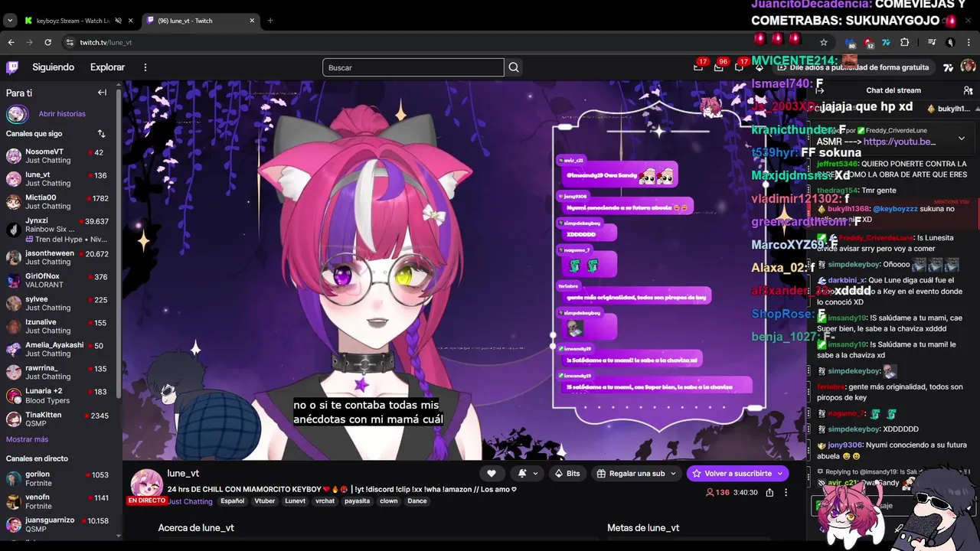Open notifications inbox with 96 badge
The height and width of the screenshot is (551, 980).
[719, 67]
